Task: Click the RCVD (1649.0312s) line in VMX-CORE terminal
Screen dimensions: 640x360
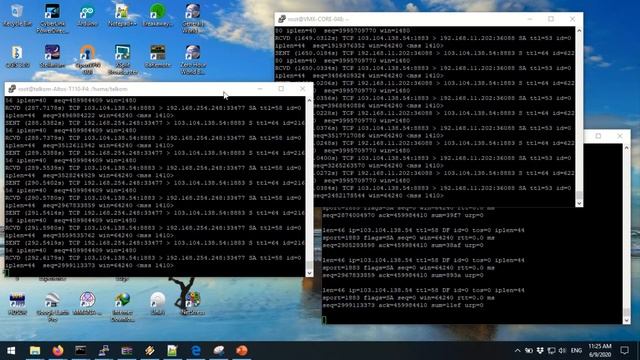Action: coord(423,38)
